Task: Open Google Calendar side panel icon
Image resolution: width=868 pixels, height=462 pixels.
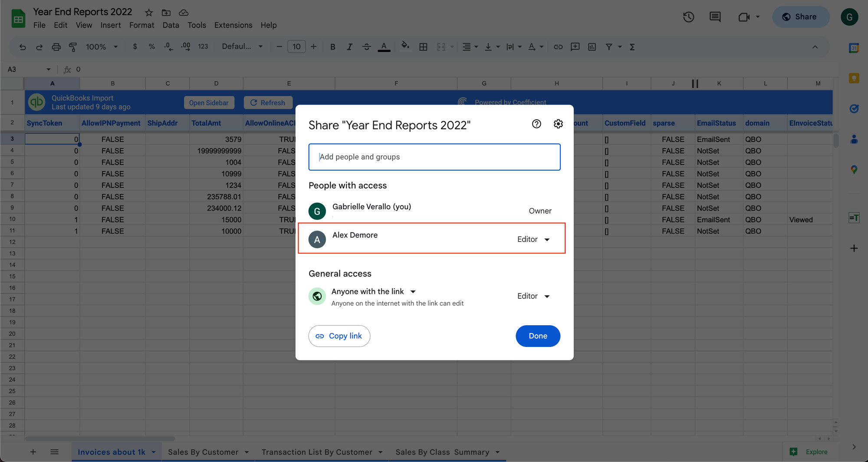Action: click(854, 48)
